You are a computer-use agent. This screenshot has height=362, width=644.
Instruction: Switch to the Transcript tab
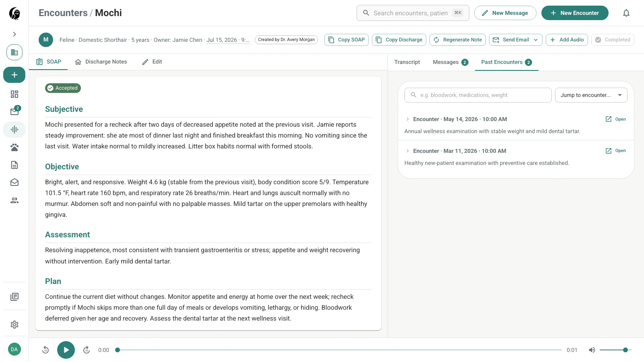click(x=407, y=62)
